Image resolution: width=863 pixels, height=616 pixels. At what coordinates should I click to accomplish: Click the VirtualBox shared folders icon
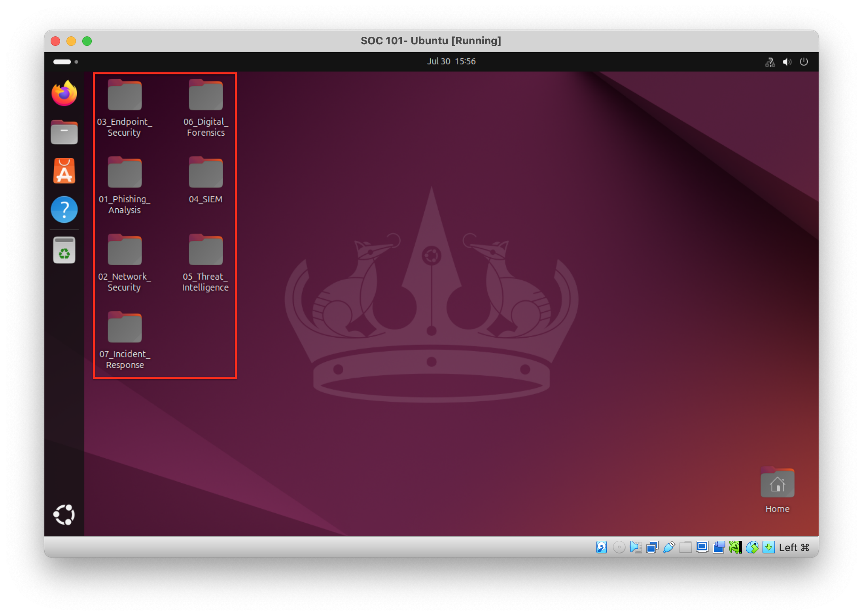tap(685, 547)
